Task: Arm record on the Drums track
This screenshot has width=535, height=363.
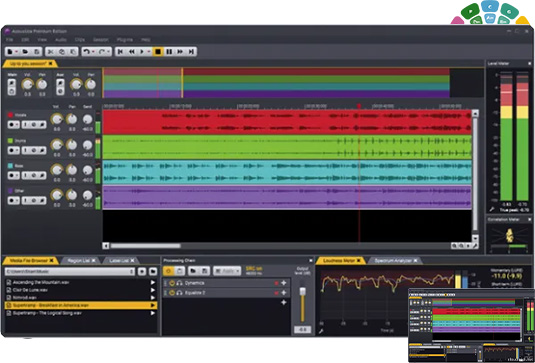Action: tap(12, 150)
